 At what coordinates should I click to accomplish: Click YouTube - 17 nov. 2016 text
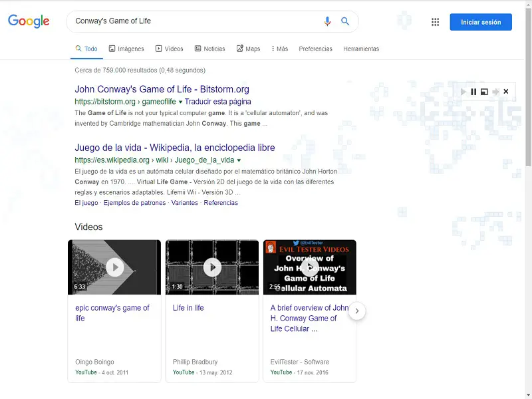click(299, 372)
